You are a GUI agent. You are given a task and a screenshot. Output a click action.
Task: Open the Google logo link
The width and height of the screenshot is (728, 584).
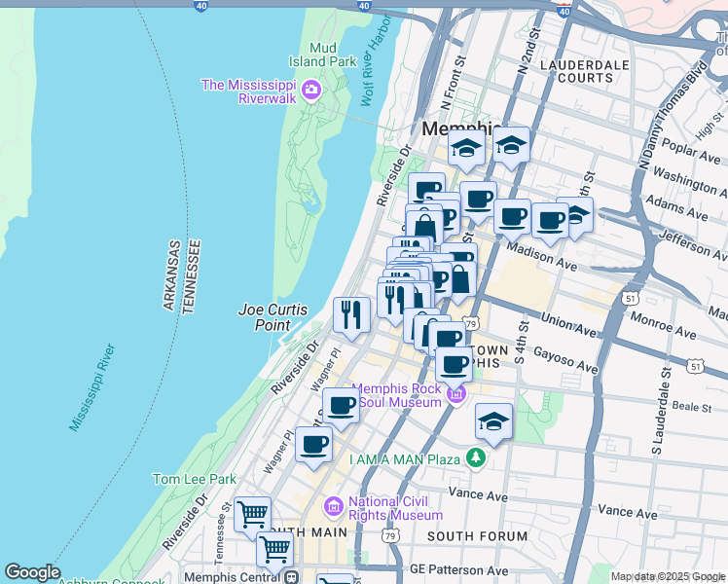point(33,572)
